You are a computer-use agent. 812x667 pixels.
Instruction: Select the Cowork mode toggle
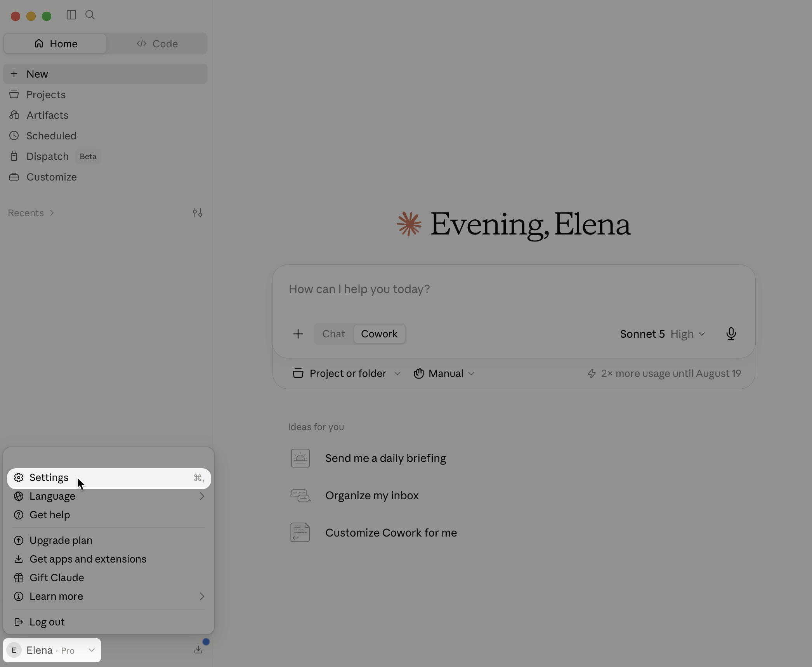(x=379, y=334)
